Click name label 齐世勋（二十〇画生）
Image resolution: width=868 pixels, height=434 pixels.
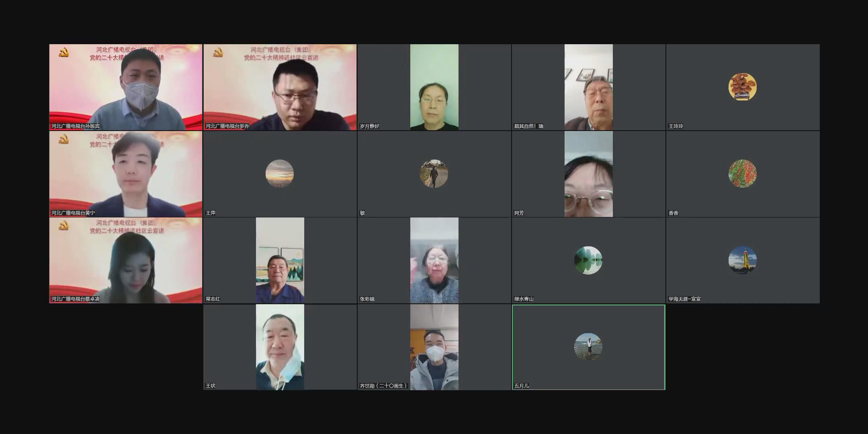384,386
